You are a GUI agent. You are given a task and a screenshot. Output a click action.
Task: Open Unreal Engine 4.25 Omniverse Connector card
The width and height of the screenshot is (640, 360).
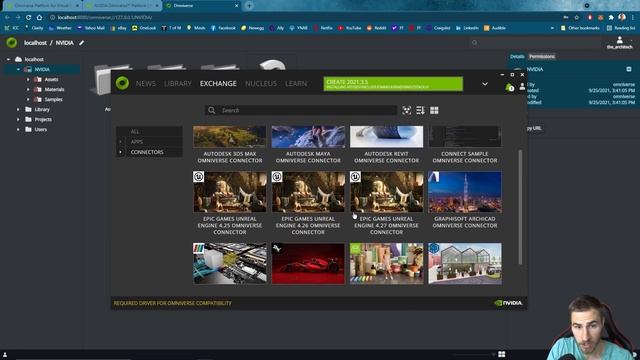pos(229,203)
